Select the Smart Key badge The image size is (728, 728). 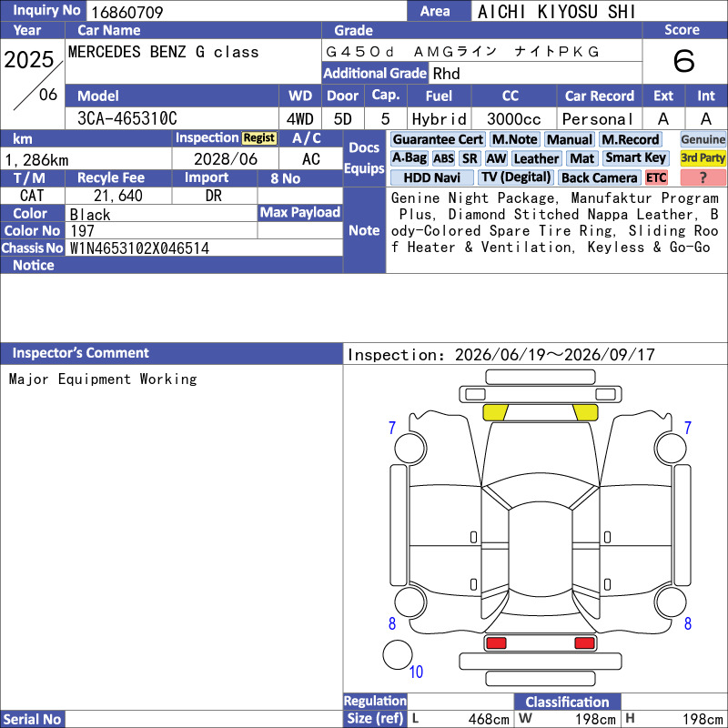(x=635, y=157)
